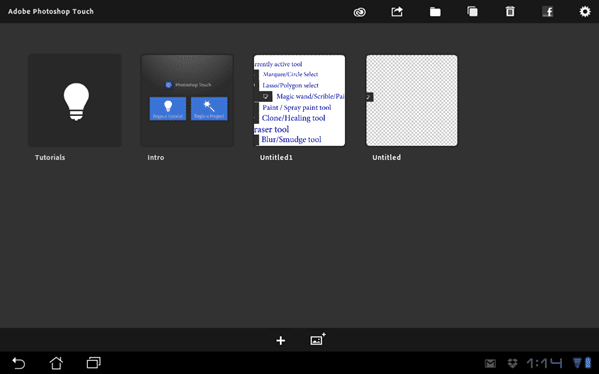The width and height of the screenshot is (599, 374).
Task: Open Creative Cloud sync icon
Action: click(x=359, y=12)
